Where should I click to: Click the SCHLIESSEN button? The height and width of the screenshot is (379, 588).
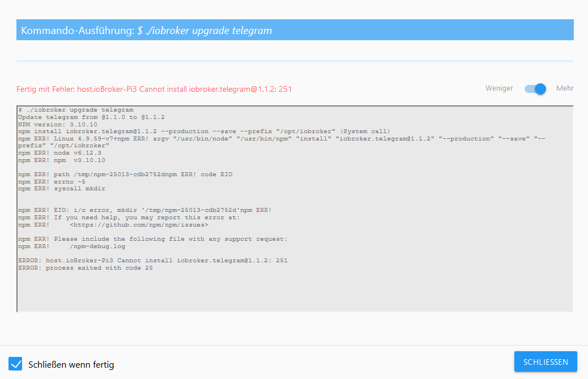(x=546, y=362)
